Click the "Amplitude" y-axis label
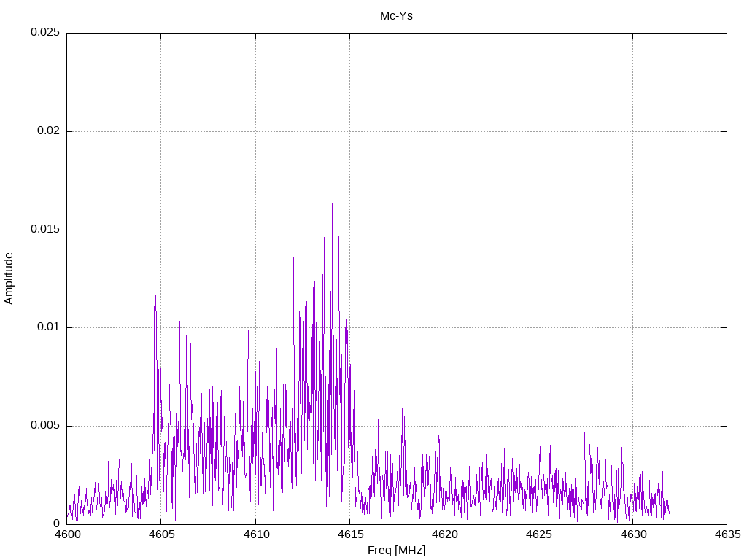 click(9, 278)
